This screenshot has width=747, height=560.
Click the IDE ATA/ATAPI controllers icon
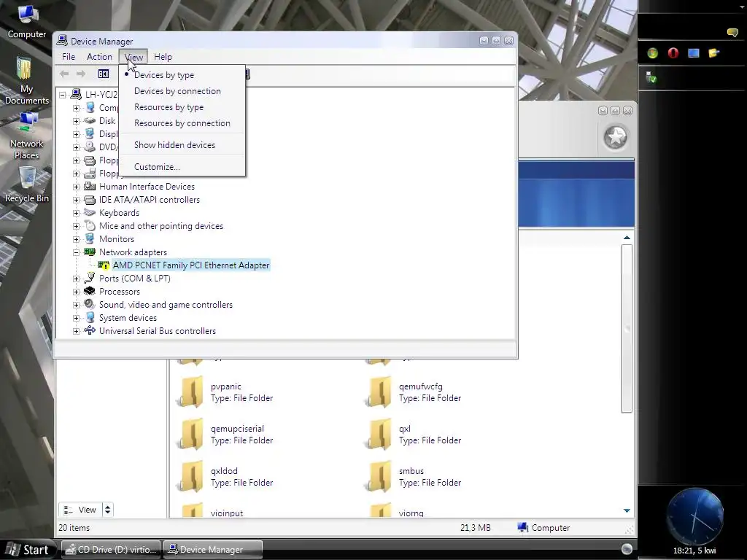click(90, 200)
